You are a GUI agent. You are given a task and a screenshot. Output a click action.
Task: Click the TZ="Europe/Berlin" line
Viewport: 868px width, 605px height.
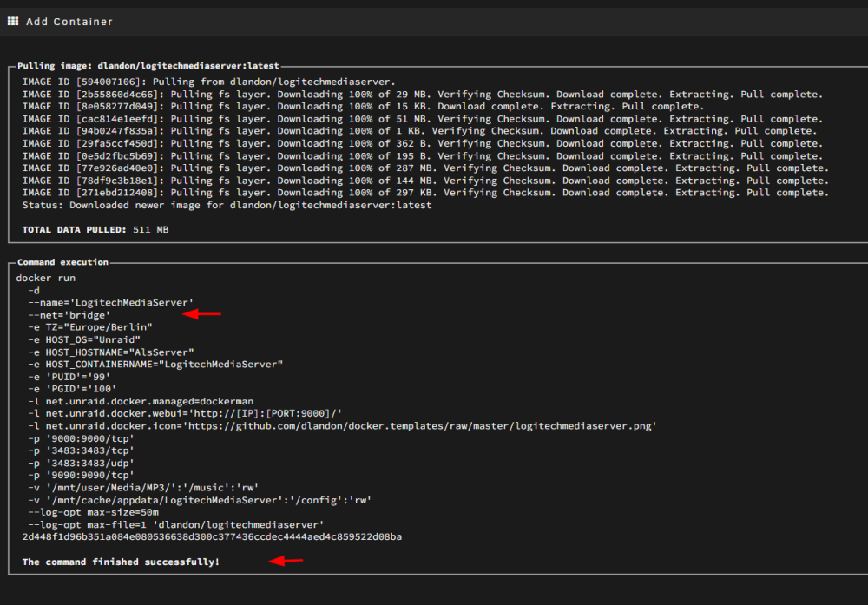click(90, 327)
